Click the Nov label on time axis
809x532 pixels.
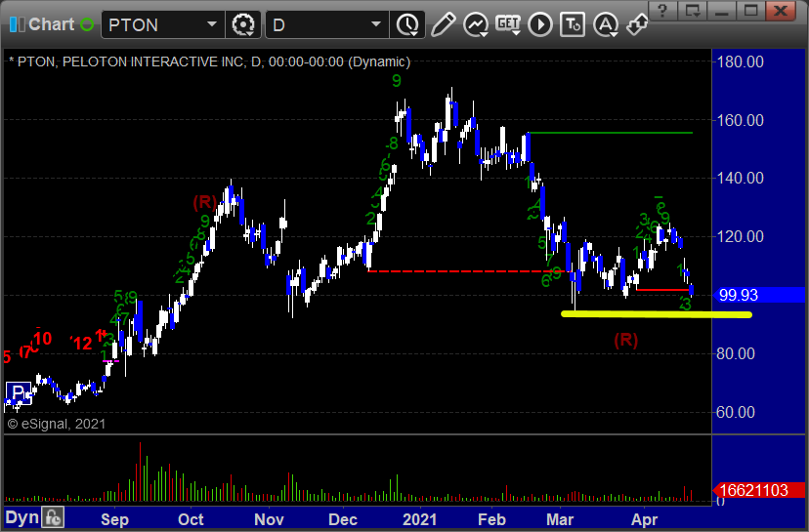(x=269, y=519)
